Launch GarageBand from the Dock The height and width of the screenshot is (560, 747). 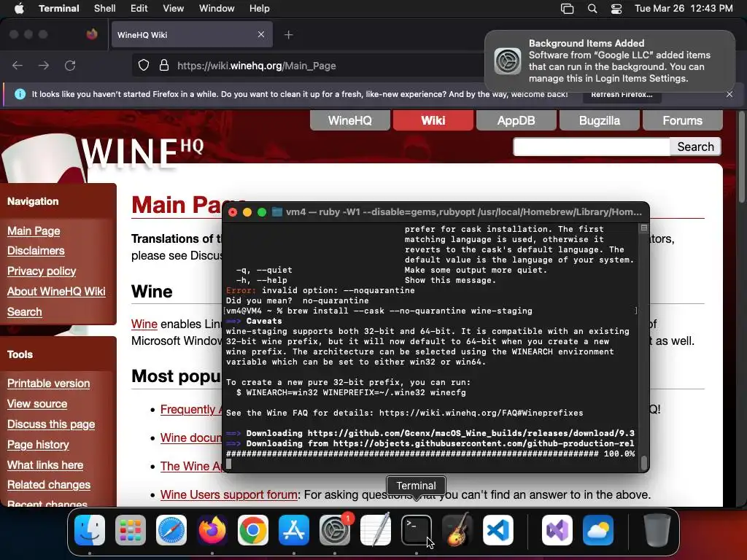(457, 530)
